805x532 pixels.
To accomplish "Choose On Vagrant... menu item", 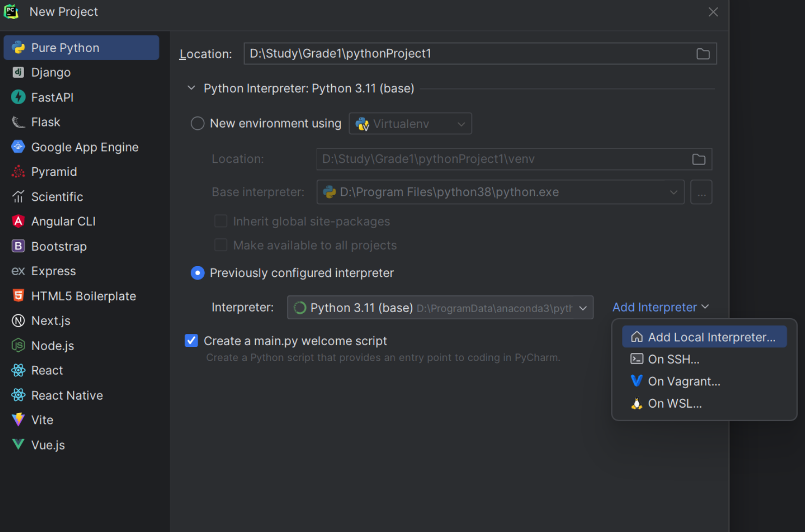I will point(704,381).
